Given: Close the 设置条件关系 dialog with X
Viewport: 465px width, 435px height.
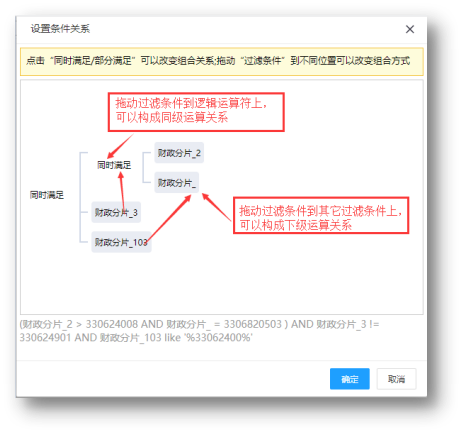Looking at the screenshot, I should (410, 29).
